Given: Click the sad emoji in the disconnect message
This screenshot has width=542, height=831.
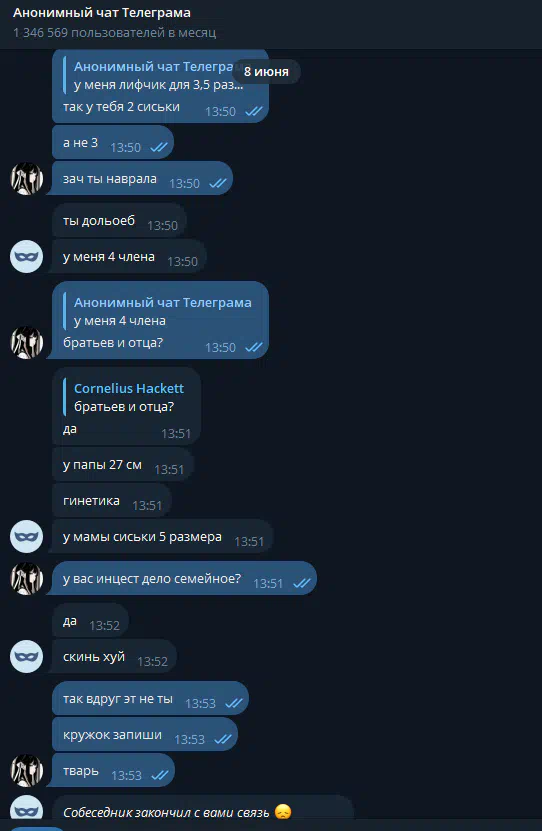Looking at the screenshot, I should [x=283, y=812].
